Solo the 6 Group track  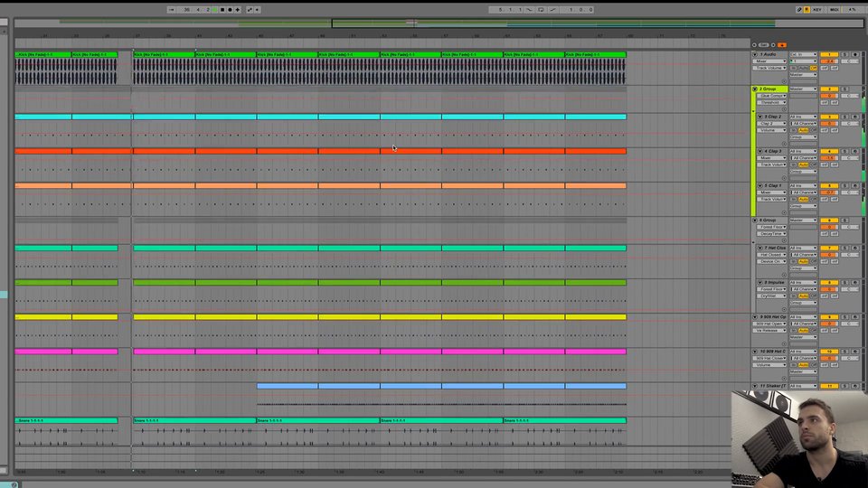844,220
